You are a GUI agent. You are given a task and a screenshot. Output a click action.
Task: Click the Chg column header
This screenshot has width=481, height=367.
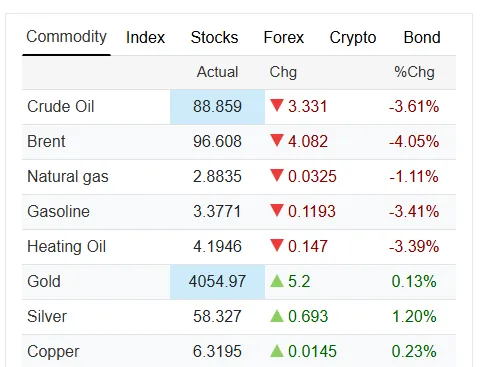[283, 73]
